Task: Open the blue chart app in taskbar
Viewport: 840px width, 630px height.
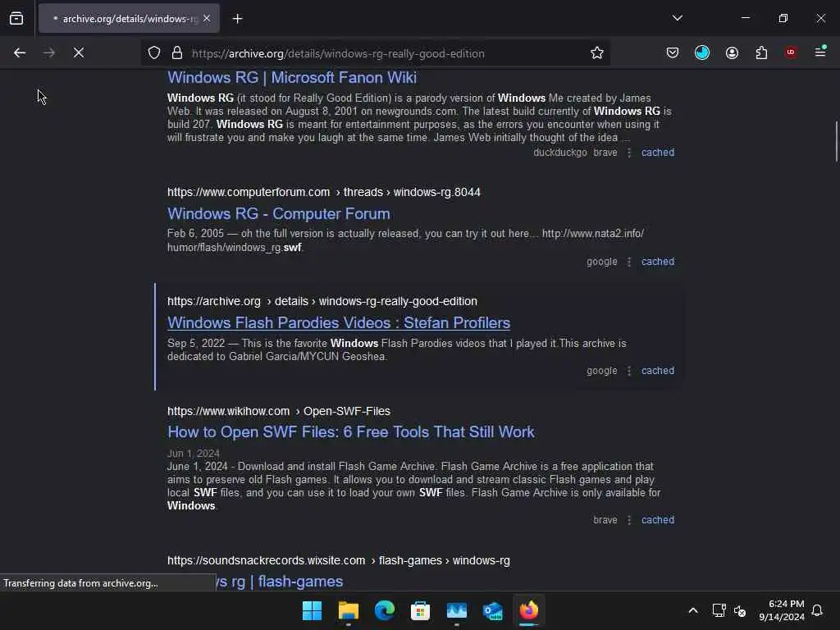Action: [x=456, y=610]
